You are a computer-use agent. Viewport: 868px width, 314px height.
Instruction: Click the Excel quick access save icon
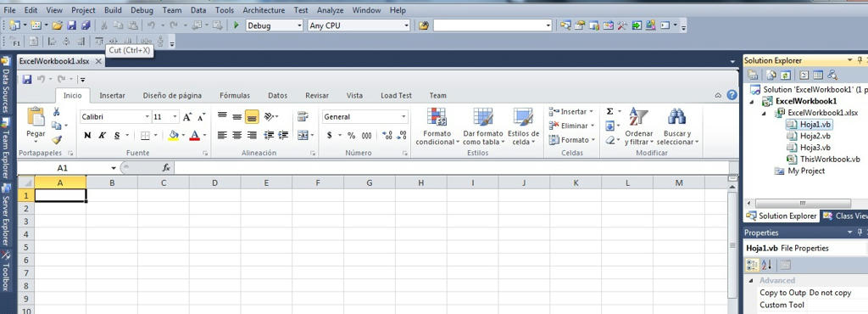26,80
